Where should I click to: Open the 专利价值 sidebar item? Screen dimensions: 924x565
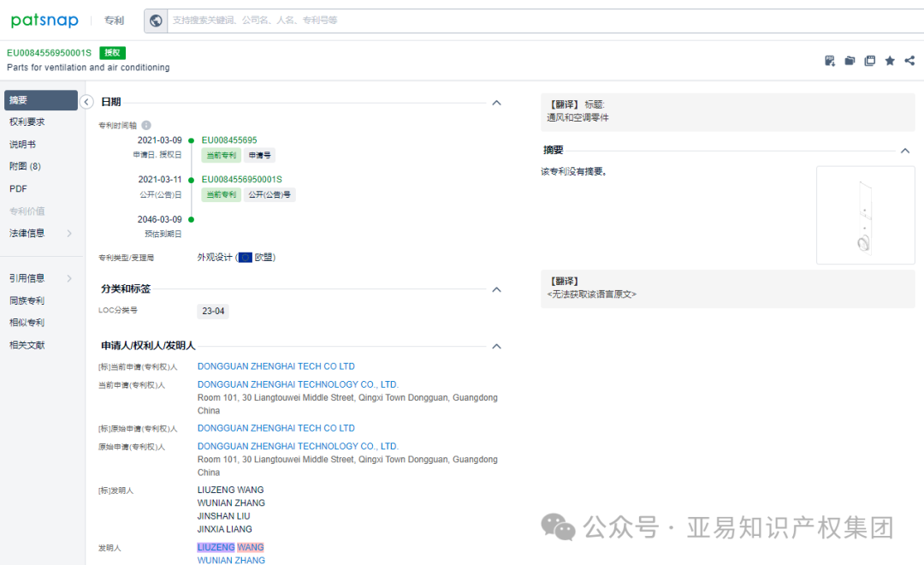(27, 211)
